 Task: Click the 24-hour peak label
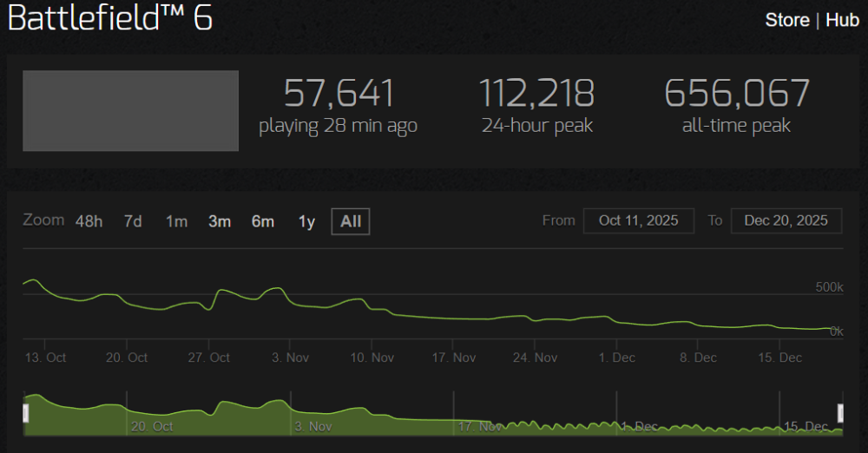pos(537,126)
